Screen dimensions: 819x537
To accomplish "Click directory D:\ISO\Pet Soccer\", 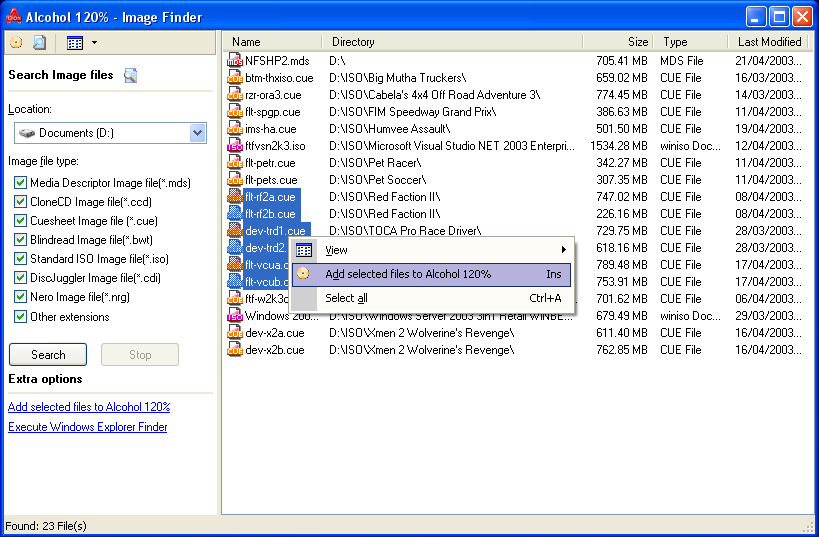I will (378, 180).
